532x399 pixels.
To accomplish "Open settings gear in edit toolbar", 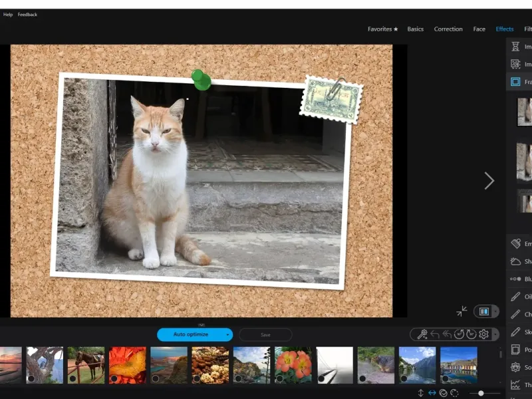I will (x=483, y=334).
